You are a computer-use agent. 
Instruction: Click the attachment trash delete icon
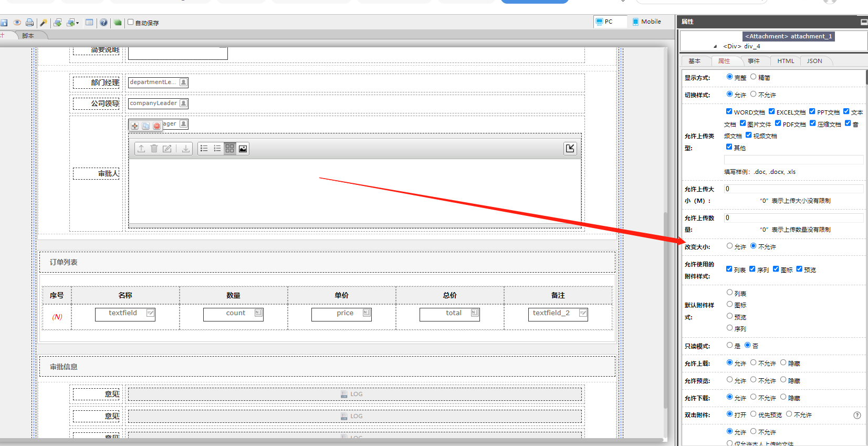pyautogui.click(x=154, y=149)
